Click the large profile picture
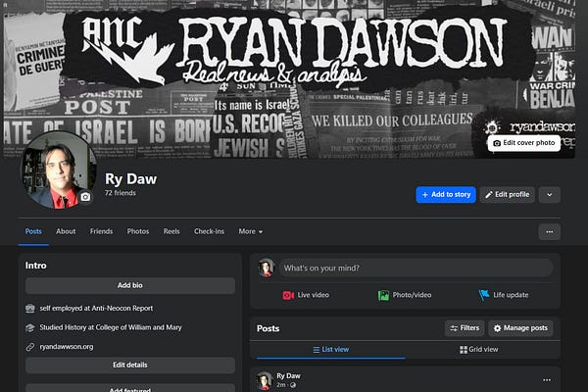This screenshot has width=588, height=392. [58, 170]
